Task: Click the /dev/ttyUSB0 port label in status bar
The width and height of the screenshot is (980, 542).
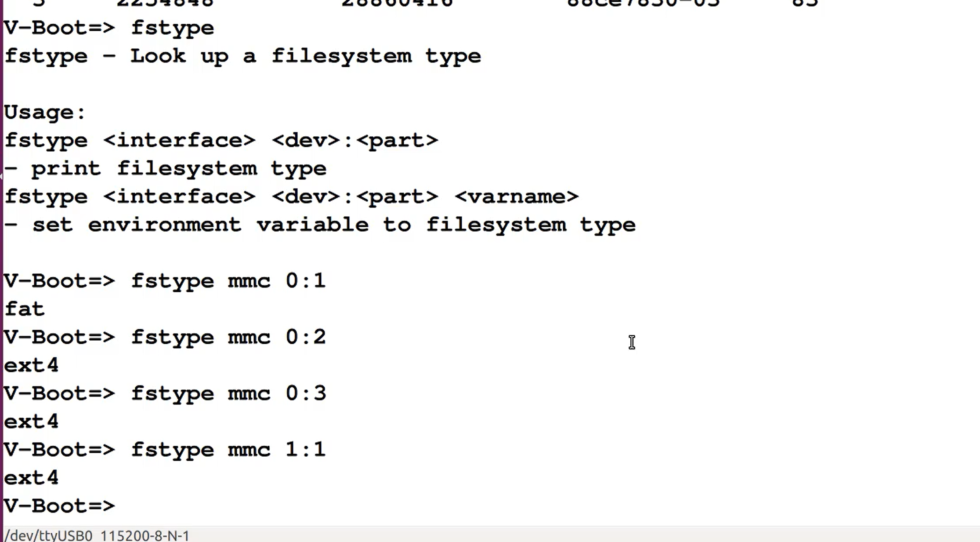Action: tap(49, 535)
